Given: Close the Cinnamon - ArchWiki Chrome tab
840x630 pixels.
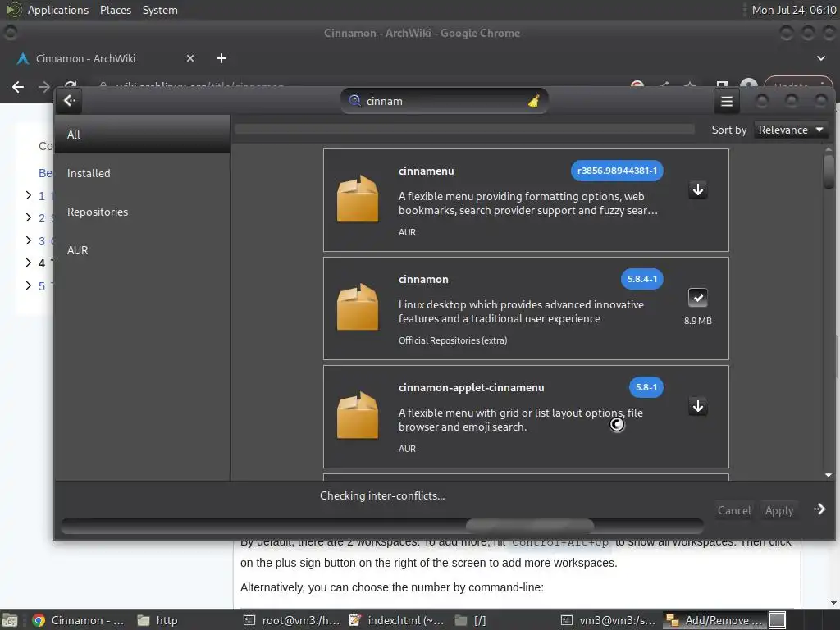Looking at the screenshot, I should coord(190,58).
